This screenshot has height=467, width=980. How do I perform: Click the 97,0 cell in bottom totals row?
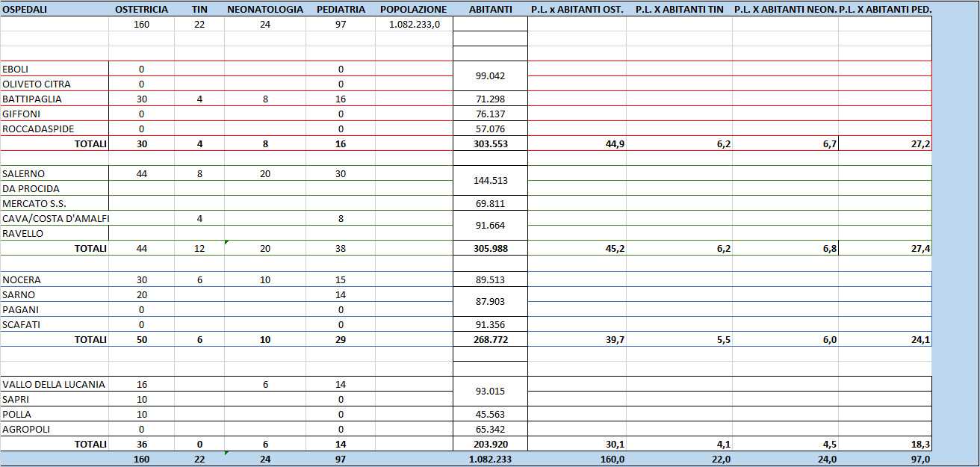point(885,459)
